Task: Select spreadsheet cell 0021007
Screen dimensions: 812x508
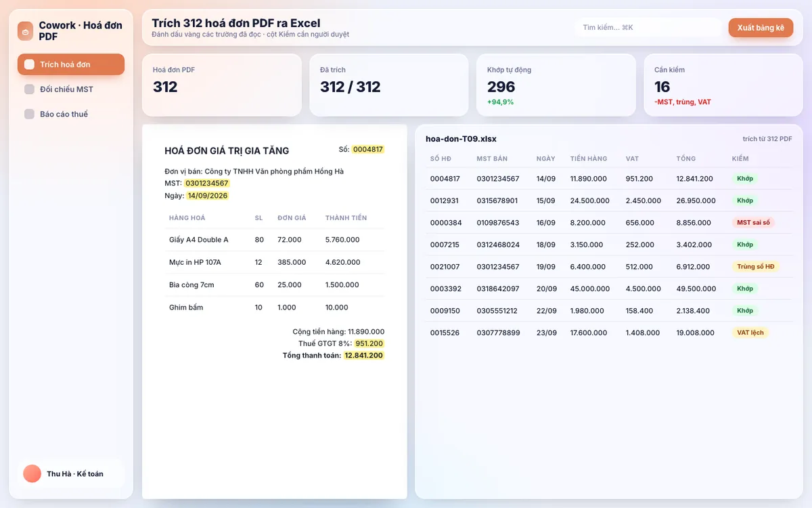Action: (445, 267)
